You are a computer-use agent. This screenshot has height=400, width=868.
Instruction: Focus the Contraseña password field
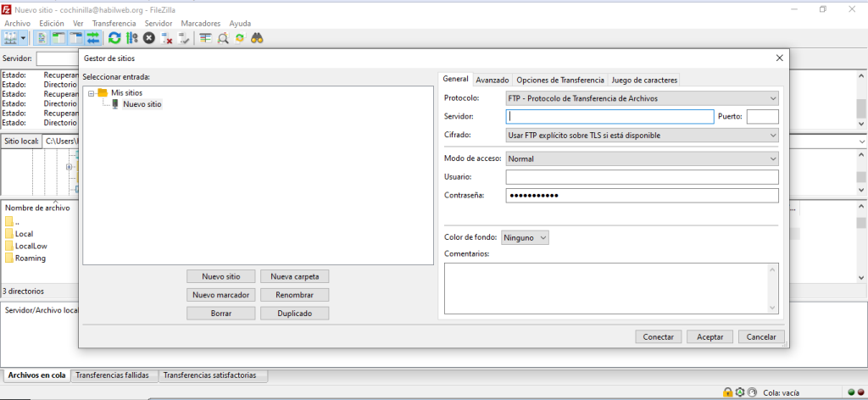[643, 196]
